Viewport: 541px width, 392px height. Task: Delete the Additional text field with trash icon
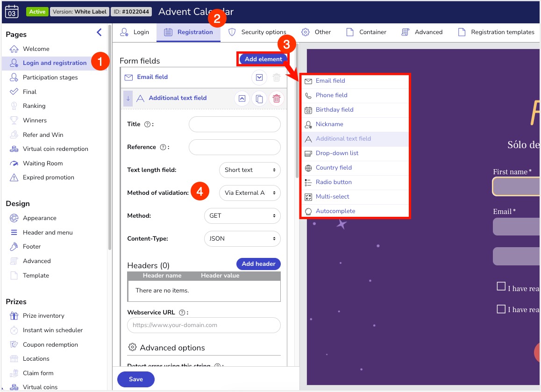[x=277, y=99]
